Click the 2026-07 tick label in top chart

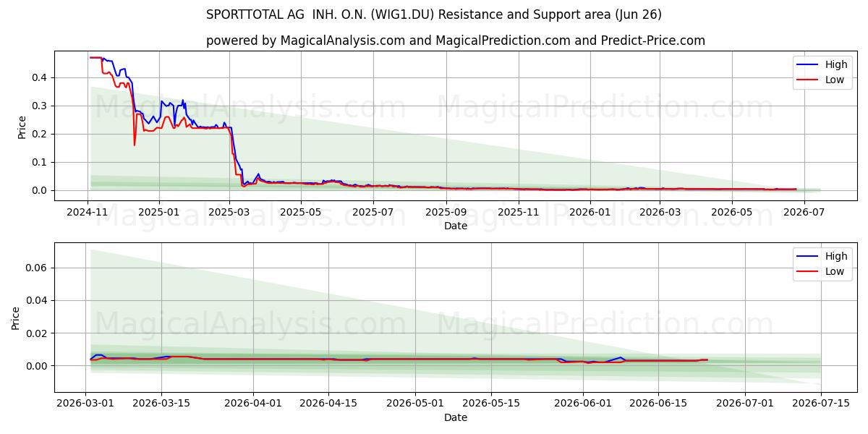pyautogui.click(x=804, y=212)
